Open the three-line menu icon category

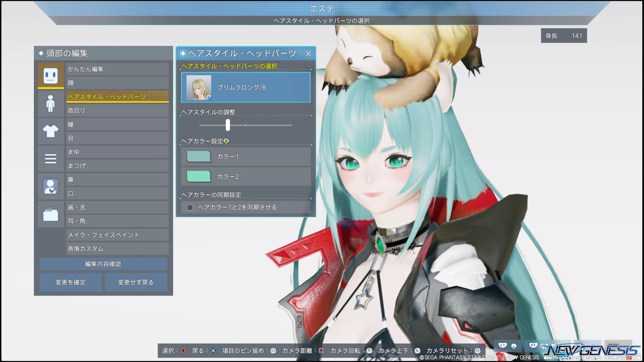[x=50, y=159]
